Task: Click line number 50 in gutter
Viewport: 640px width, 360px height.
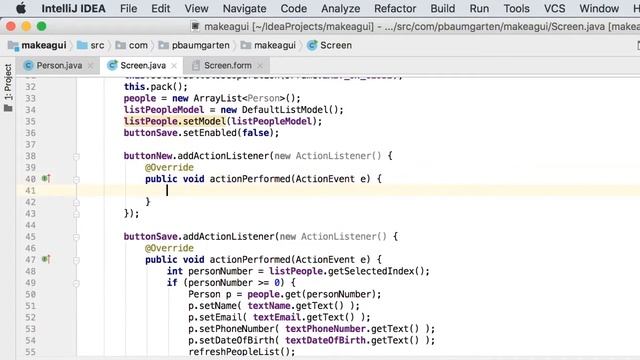Action: point(30,294)
